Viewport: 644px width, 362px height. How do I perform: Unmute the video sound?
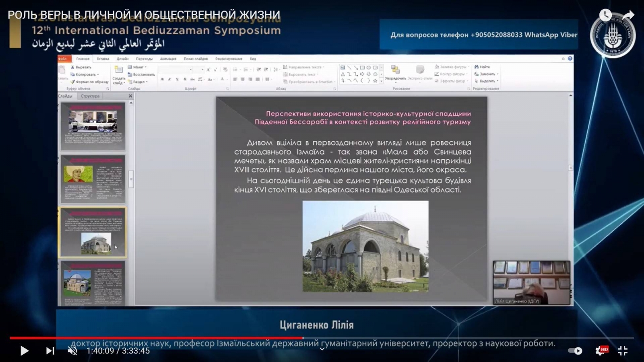(72, 351)
